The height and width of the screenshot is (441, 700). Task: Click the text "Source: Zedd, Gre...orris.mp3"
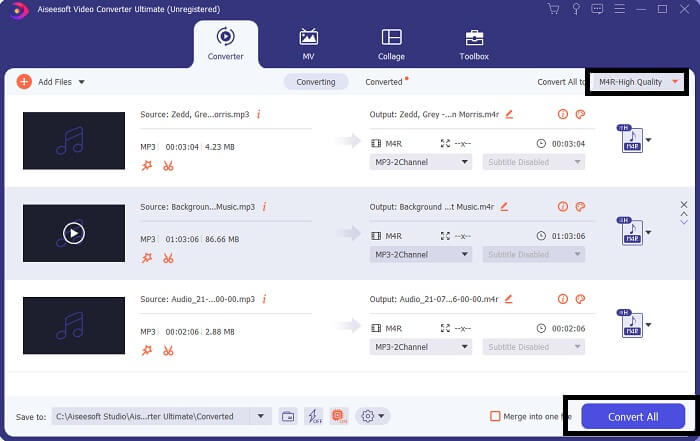click(x=195, y=114)
